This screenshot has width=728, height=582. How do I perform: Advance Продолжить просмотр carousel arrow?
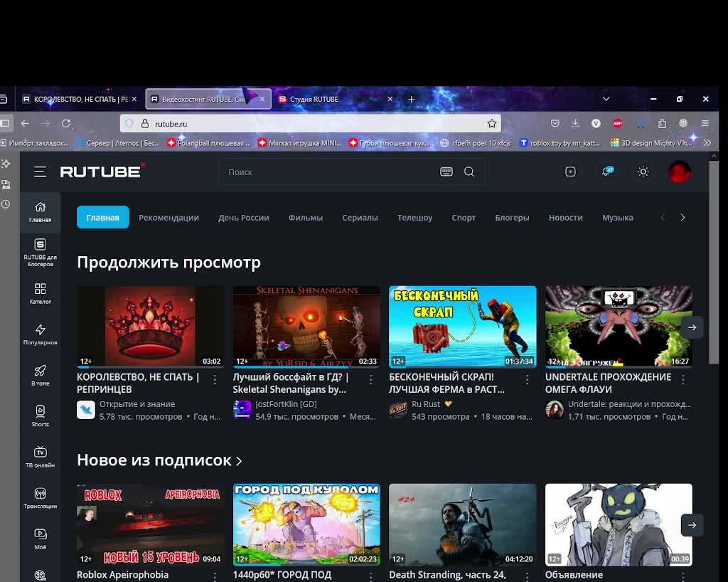coord(692,327)
